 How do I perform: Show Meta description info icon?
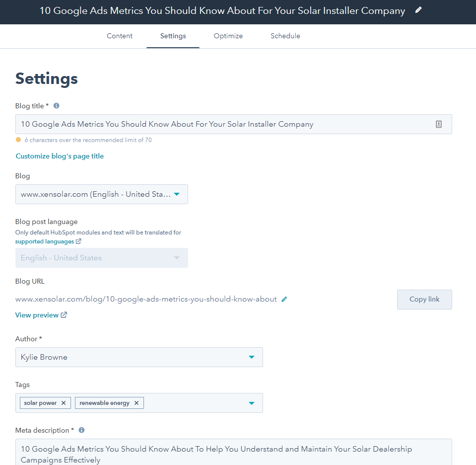(82, 430)
